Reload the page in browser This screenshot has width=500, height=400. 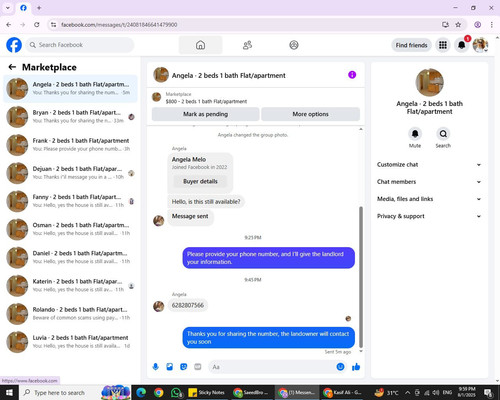(37, 25)
